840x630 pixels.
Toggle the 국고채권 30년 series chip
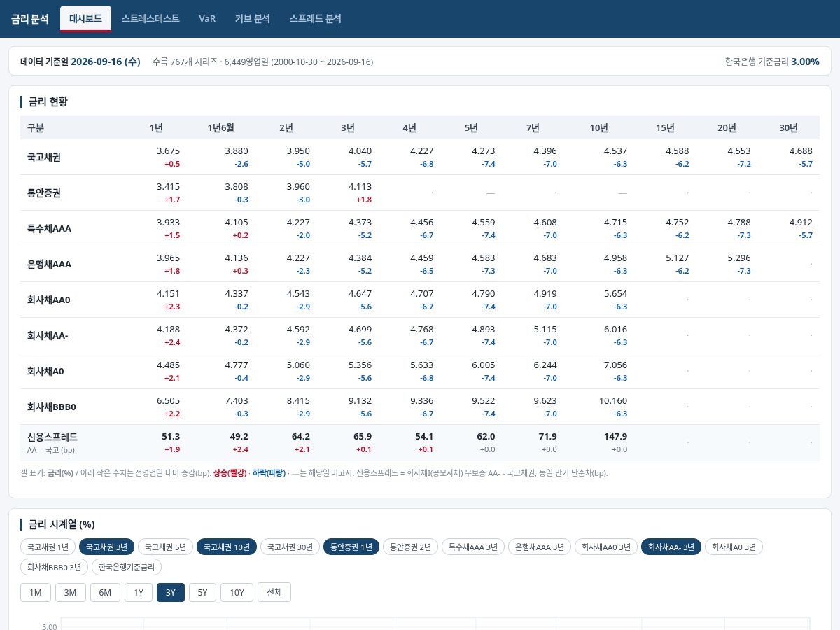tap(290, 547)
